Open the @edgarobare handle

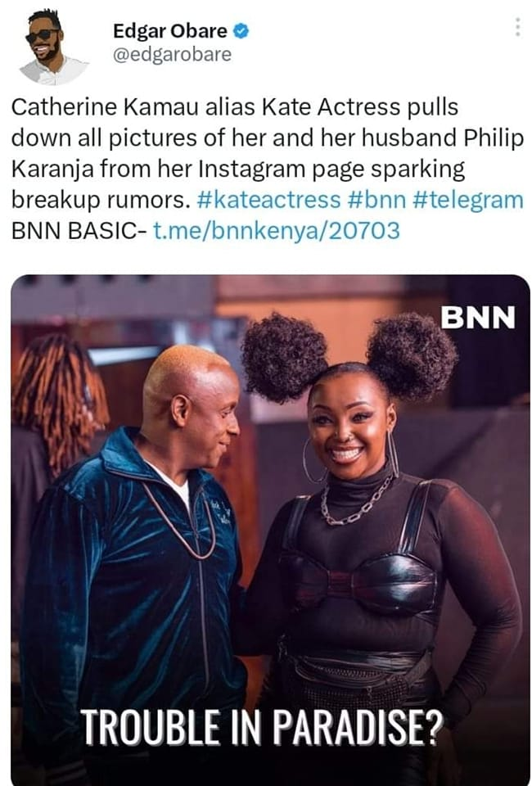(173, 55)
